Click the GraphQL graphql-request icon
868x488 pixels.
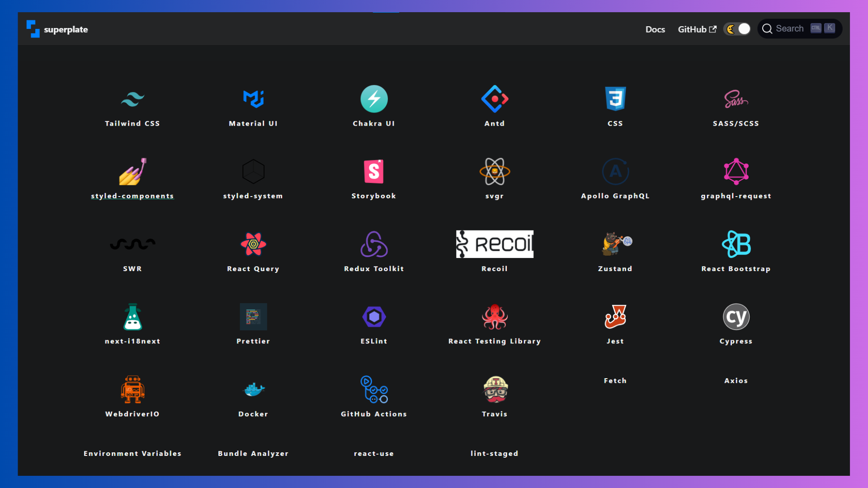736,172
